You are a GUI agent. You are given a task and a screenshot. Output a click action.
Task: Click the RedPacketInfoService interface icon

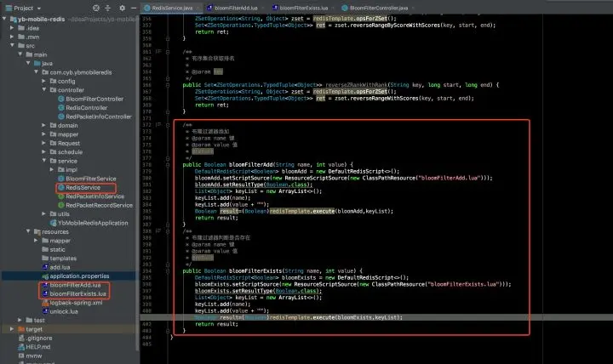pos(61,196)
